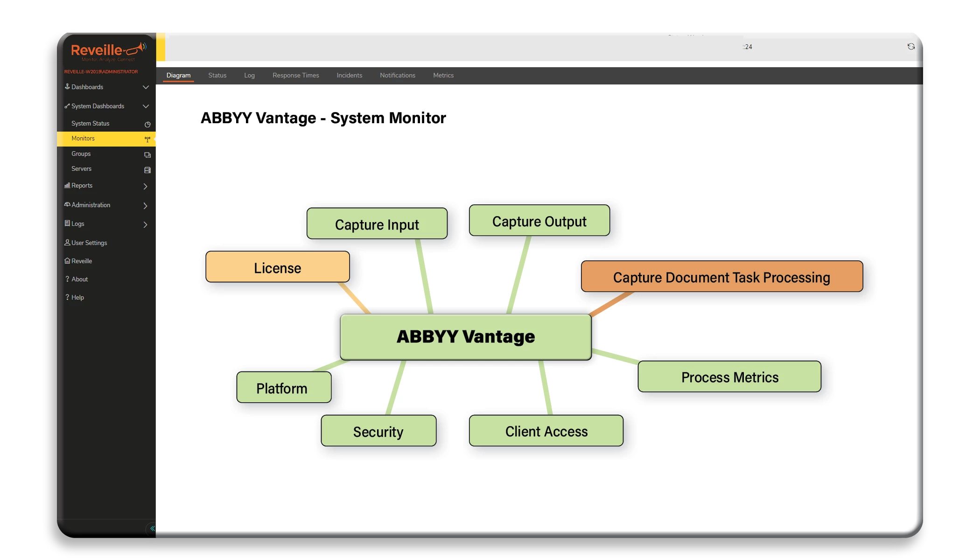980x560 pixels.
Task: Click the Client Access node
Action: coord(546,431)
